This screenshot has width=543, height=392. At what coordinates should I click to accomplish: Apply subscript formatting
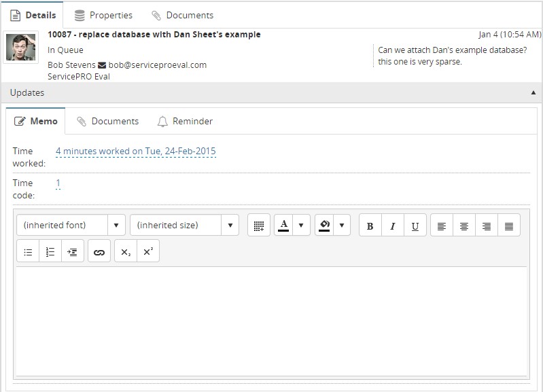coord(126,251)
